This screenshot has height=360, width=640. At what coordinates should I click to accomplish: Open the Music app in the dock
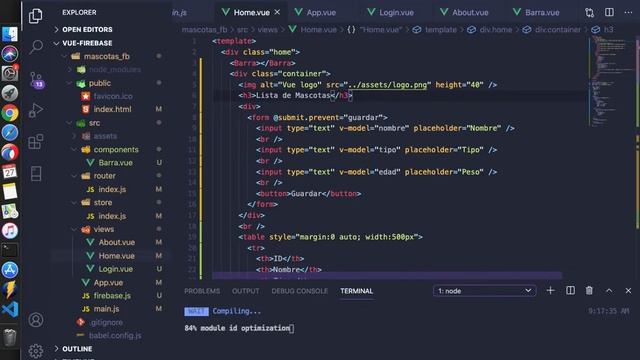10,231
